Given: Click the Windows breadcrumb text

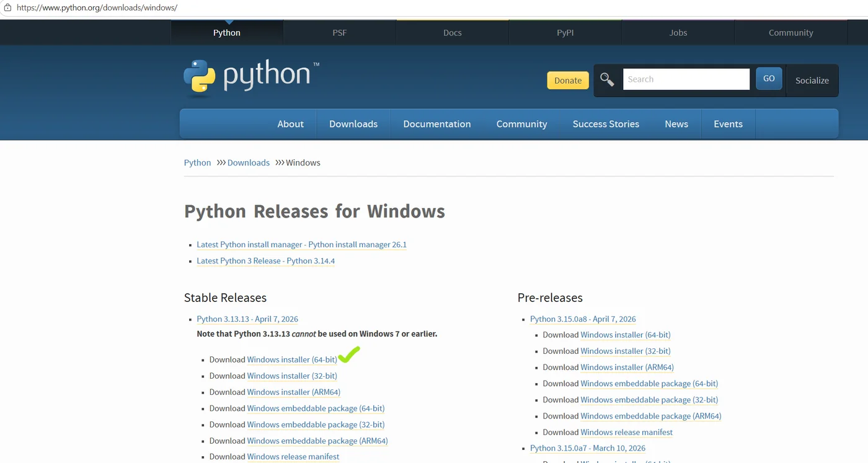Looking at the screenshot, I should pos(303,162).
